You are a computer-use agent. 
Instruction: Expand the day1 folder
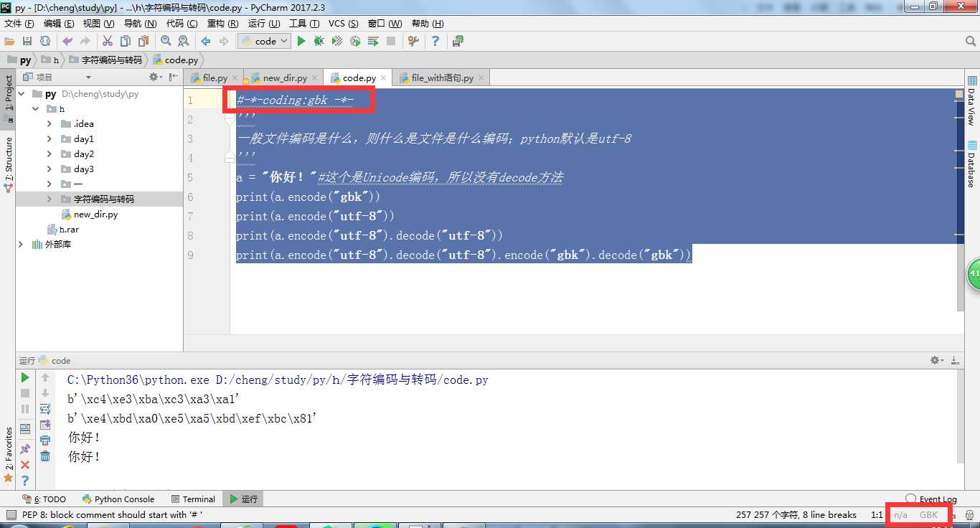tap(49, 139)
